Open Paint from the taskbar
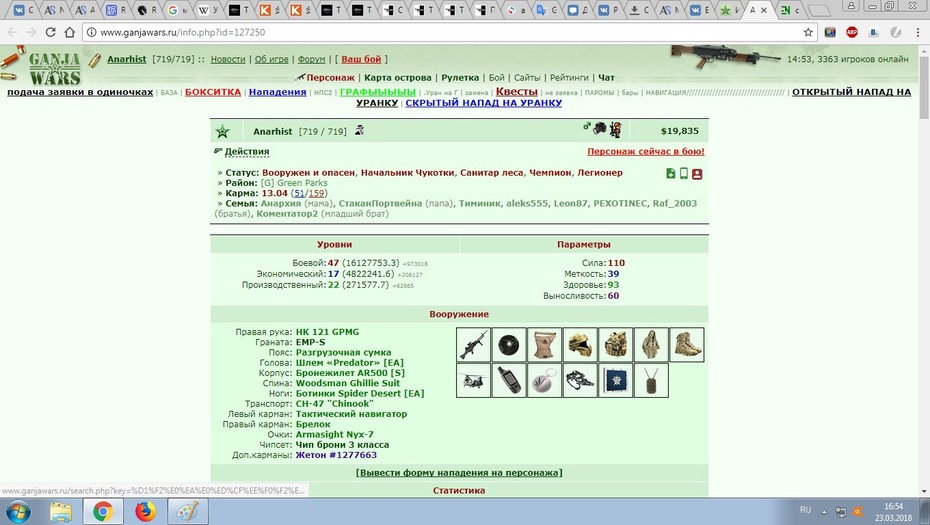This screenshot has height=525, width=930. point(188,511)
